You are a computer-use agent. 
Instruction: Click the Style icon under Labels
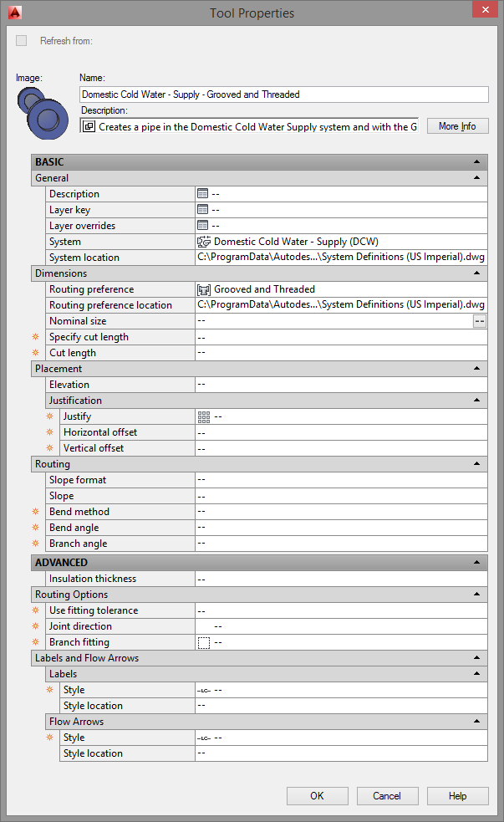[205, 689]
